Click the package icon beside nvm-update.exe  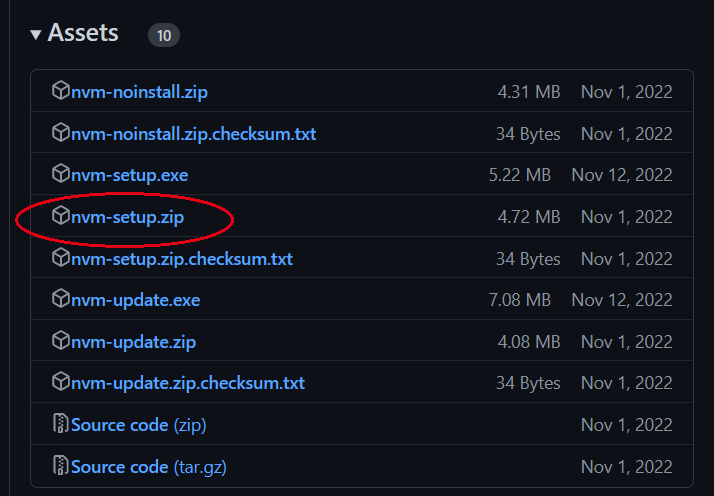coord(61,300)
